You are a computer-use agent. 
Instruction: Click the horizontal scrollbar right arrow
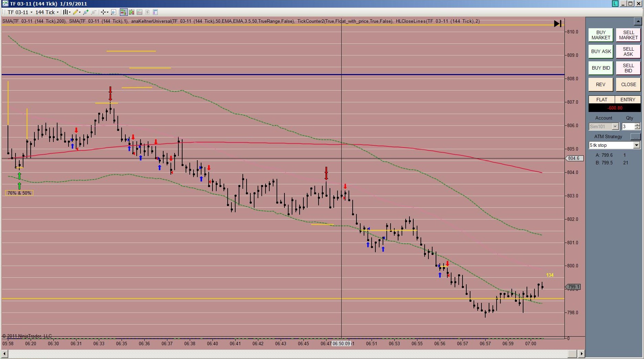(x=581, y=354)
